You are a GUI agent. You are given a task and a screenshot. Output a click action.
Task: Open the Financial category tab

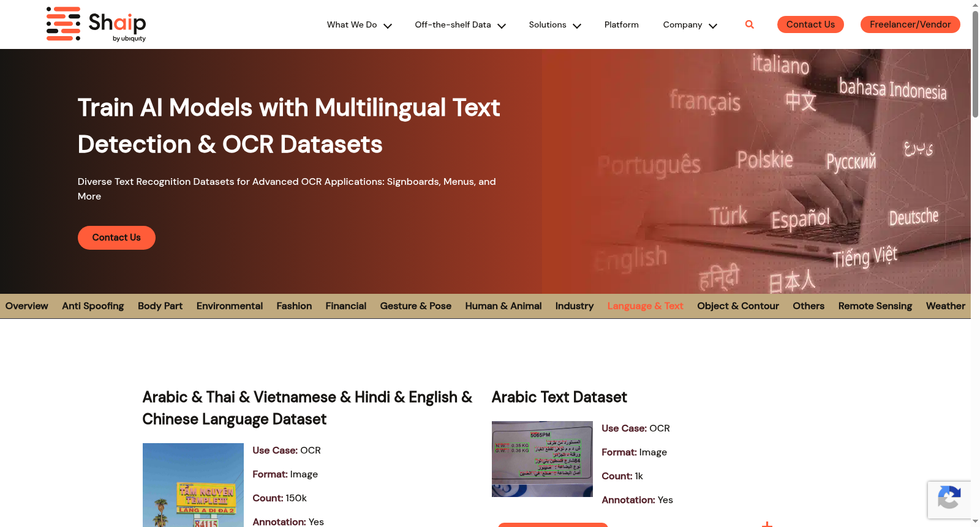coord(346,306)
